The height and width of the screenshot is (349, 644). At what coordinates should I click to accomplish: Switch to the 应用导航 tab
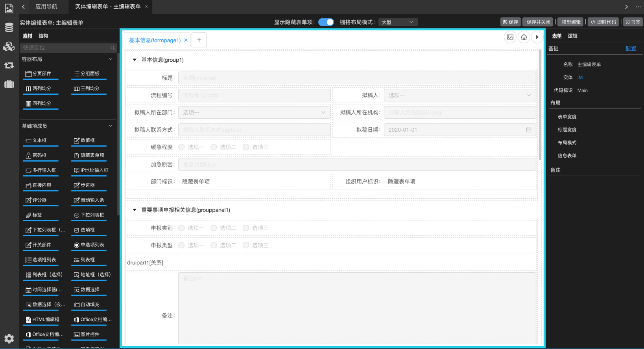[x=46, y=7]
